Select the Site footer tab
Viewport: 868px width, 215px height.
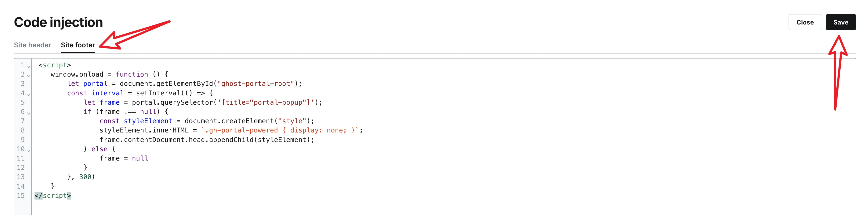click(78, 45)
